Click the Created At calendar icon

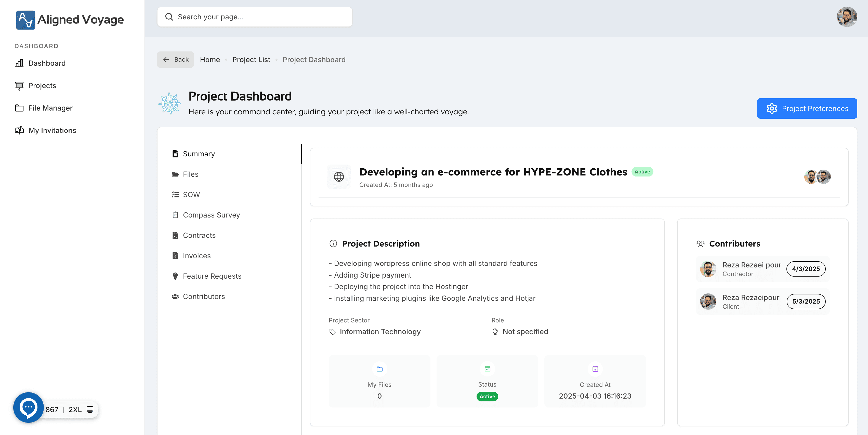coord(595,369)
